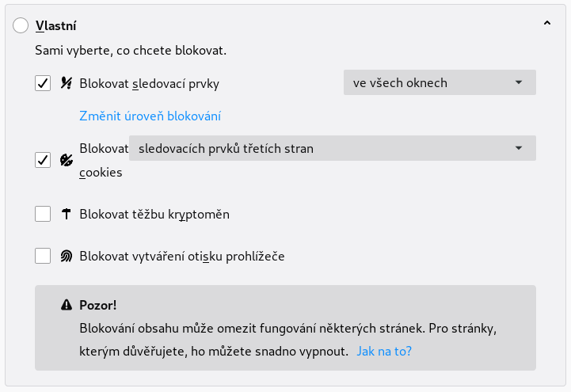Click the warning triangle icon beside Pozor!

tap(67, 305)
